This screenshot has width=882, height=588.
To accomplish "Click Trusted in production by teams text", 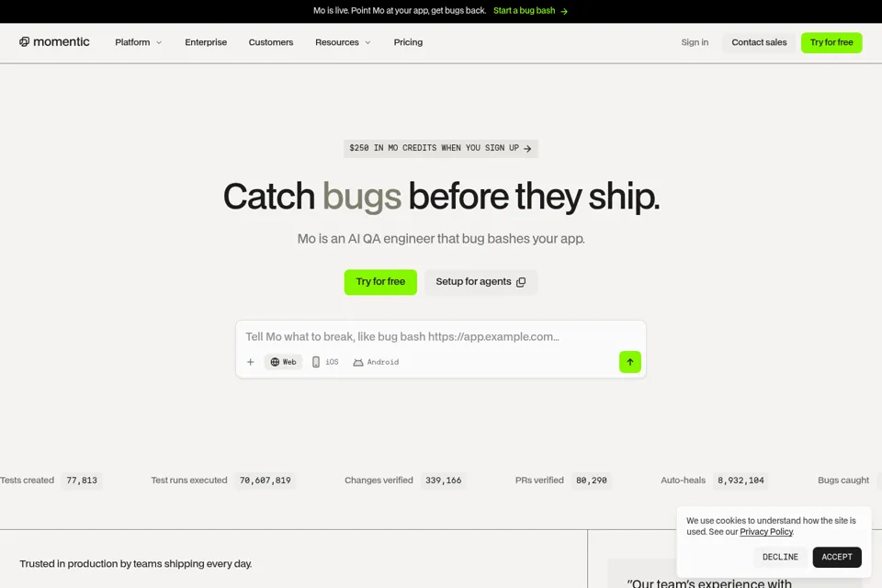I will point(136,564).
